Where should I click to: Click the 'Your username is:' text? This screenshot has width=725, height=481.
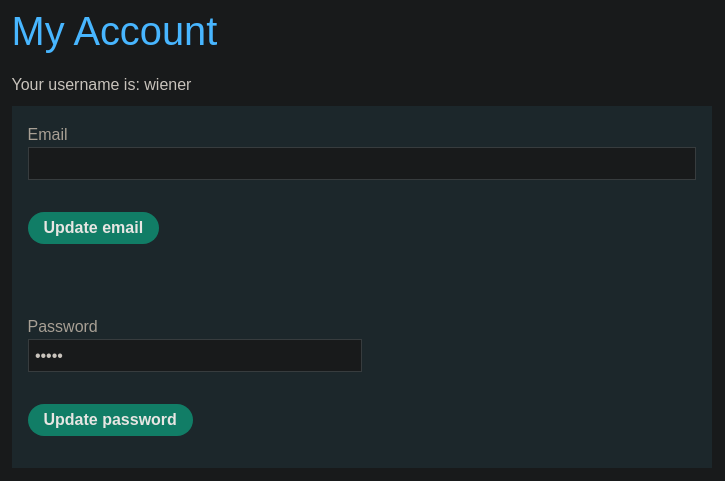click(75, 85)
